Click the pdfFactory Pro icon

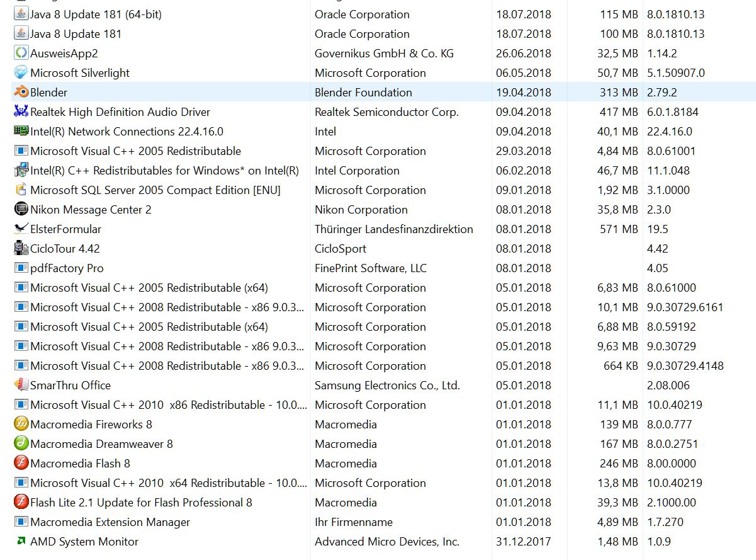pyautogui.click(x=21, y=268)
